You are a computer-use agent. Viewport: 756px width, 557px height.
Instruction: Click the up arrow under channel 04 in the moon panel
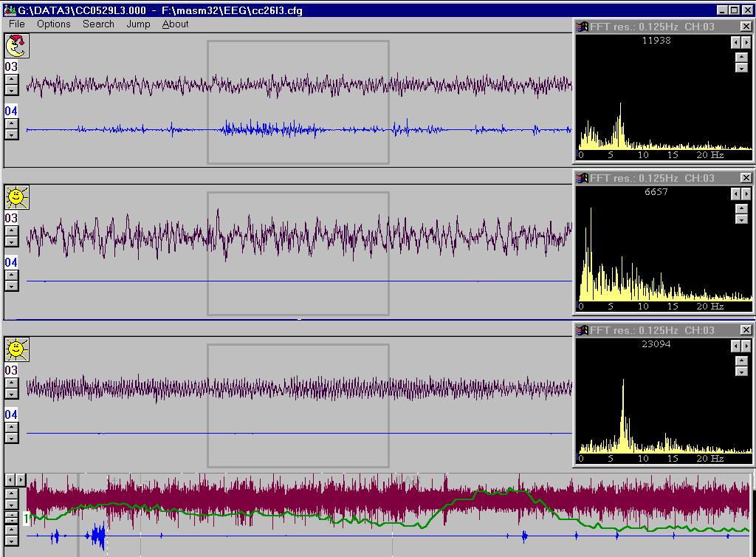click(x=12, y=123)
